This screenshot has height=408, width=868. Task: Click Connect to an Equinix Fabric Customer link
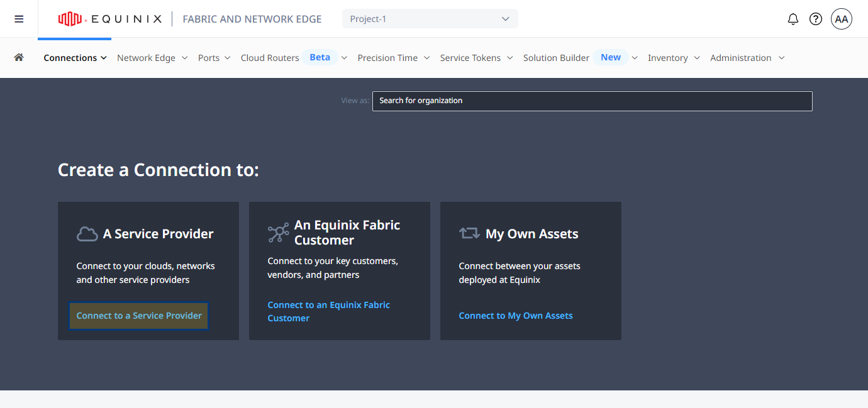click(x=328, y=311)
